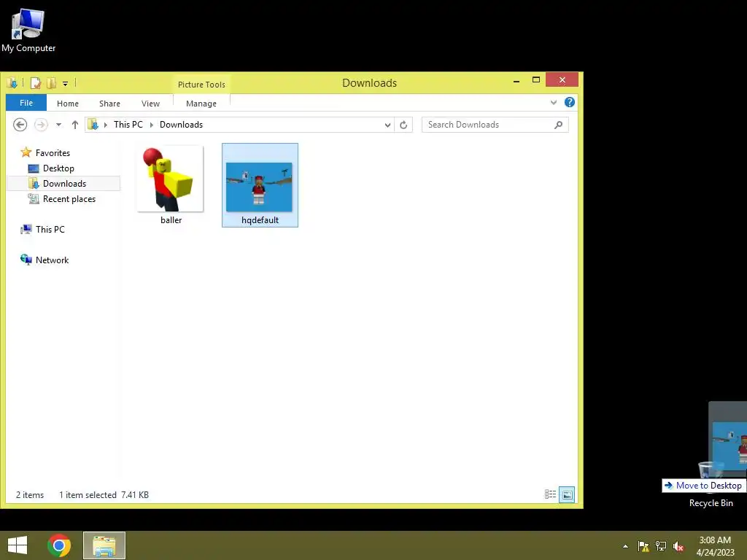Click This PC in the address bar
The image size is (747, 560).
click(128, 124)
